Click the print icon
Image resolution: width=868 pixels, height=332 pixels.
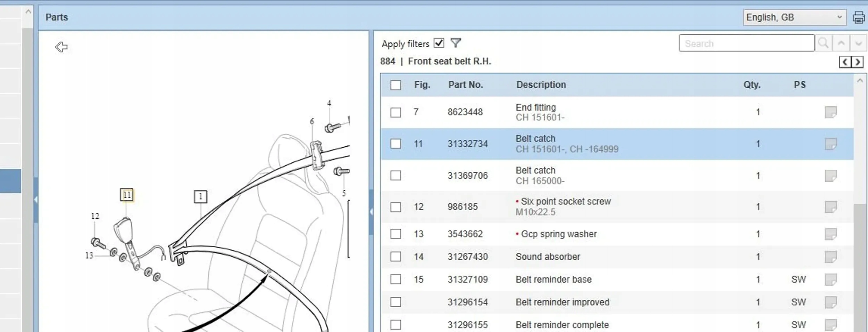click(858, 17)
